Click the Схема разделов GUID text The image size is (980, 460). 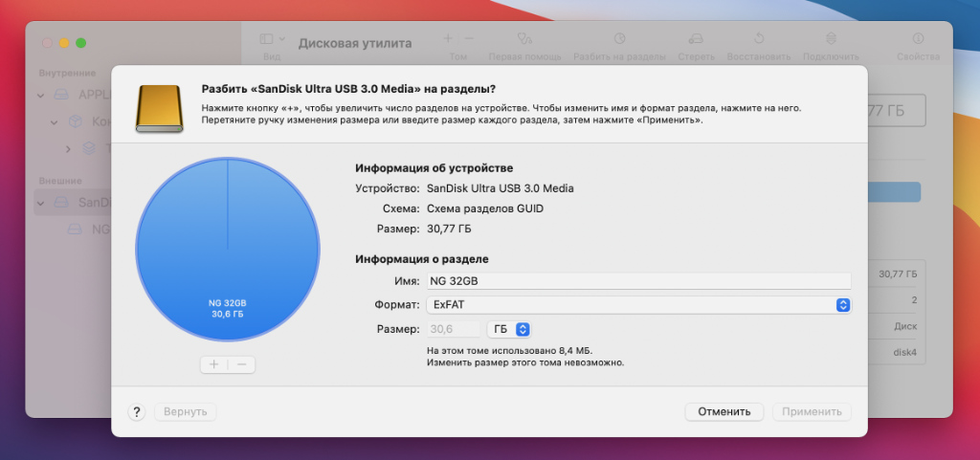click(485, 208)
